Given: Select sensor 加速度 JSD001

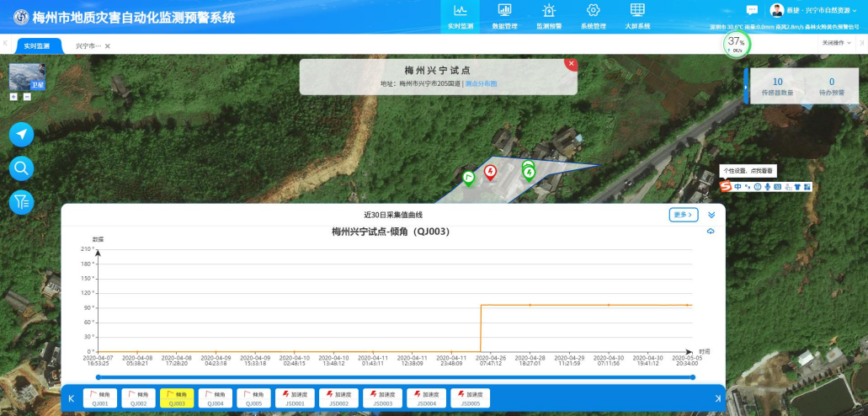Looking at the screenshot, I should click(295, 398).
